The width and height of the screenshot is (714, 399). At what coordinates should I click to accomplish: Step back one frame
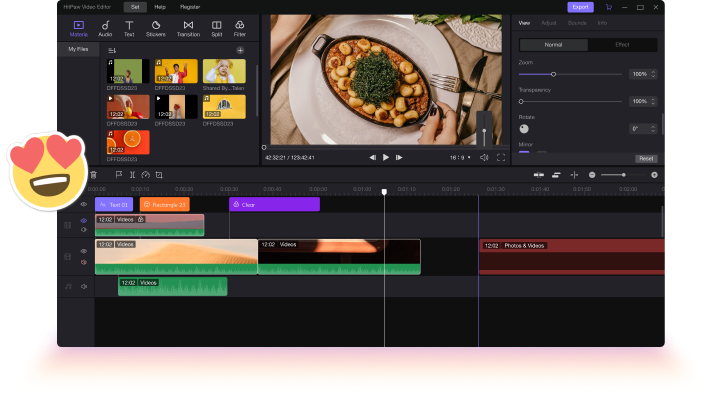(372, 157)
